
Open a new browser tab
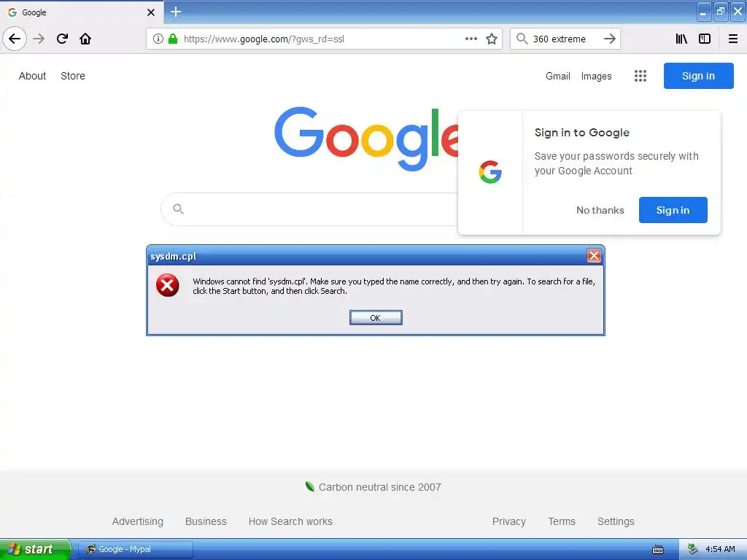(175, 12)
